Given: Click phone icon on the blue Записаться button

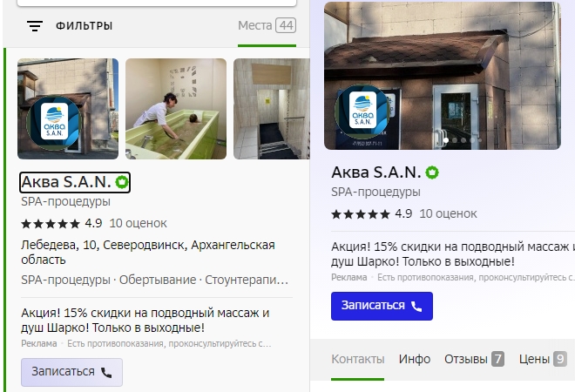Looking at the screenshot, I should (x=416, y=306).
